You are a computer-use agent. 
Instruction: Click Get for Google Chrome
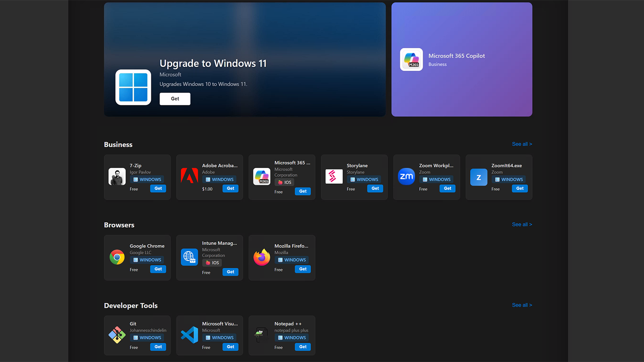pyautogui.click(x=158, y=269)
